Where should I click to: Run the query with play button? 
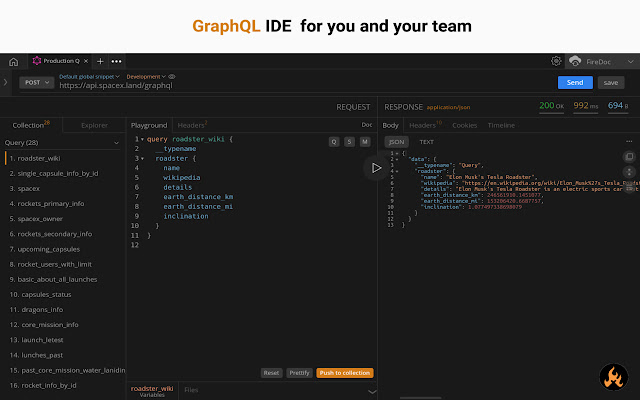[376, 168]
